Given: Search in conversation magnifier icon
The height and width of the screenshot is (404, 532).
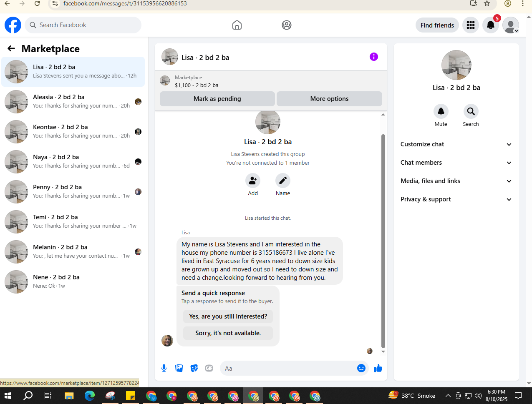Looking at the screenshot, I should click(x=471, y=111).
